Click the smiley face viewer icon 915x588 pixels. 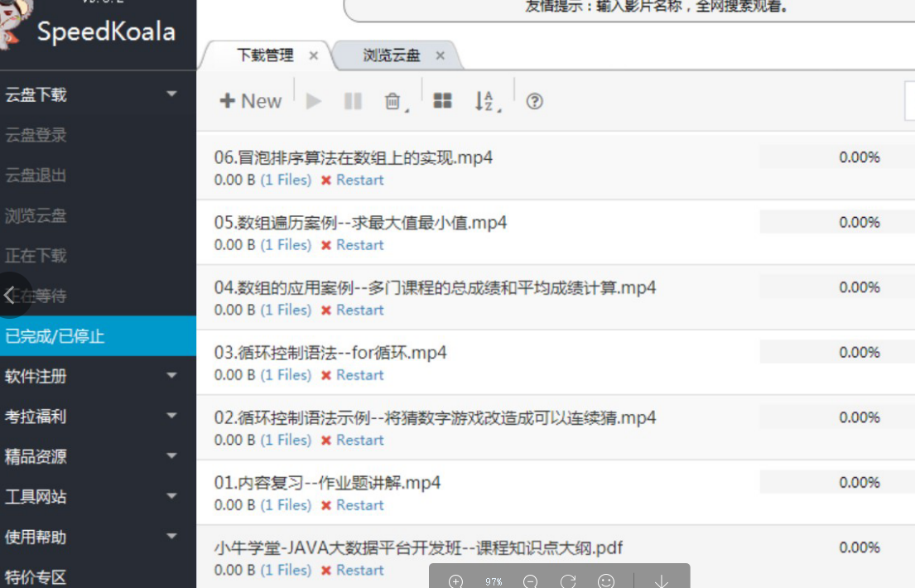[x=605, y=581]
